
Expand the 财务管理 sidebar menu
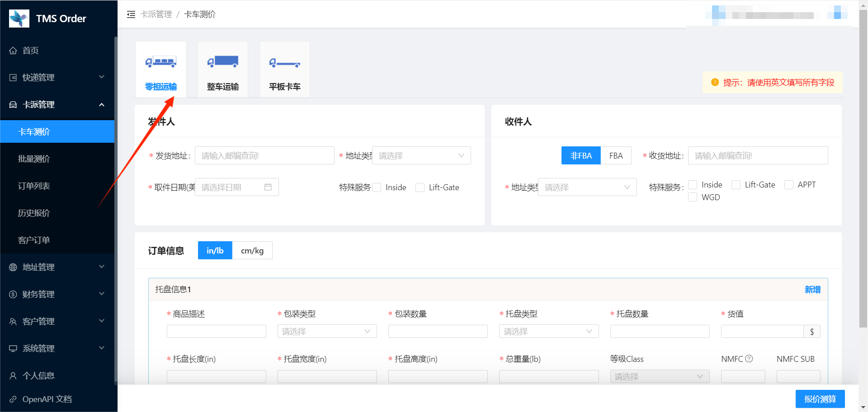coord(57,294)
